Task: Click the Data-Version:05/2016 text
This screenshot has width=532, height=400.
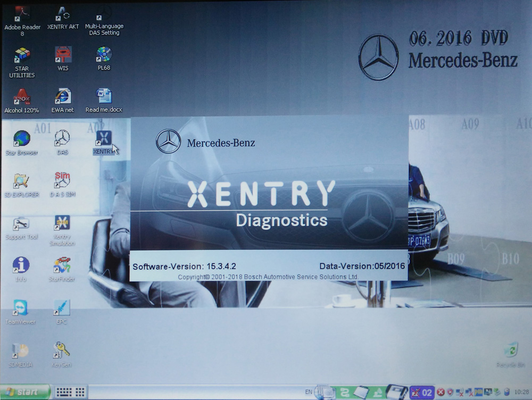Action: [362, 266]
